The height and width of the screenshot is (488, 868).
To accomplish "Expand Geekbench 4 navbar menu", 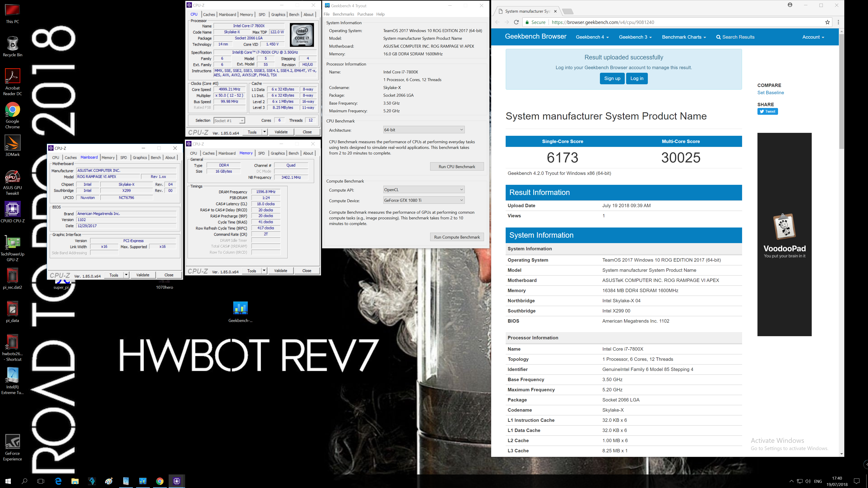I will click(592, 37).
